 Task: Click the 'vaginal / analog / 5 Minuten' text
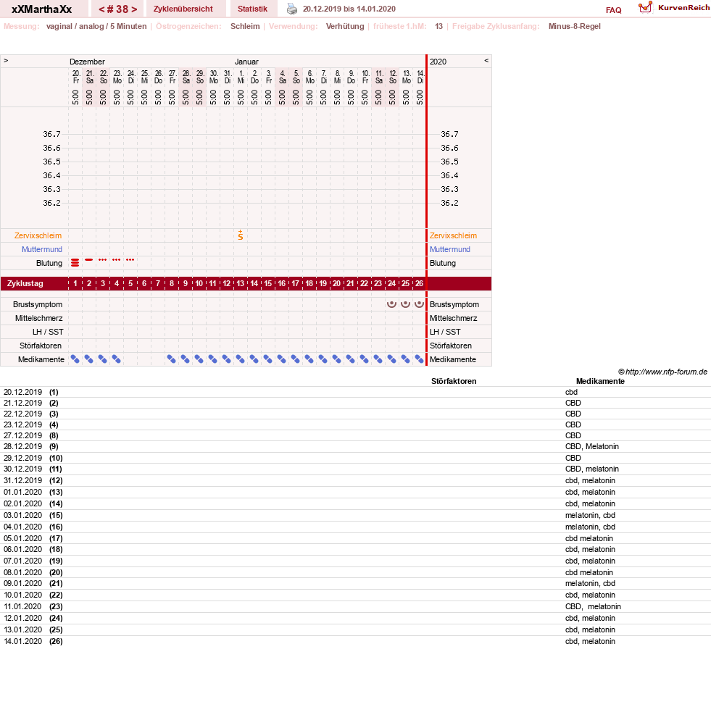pos(96,27)
